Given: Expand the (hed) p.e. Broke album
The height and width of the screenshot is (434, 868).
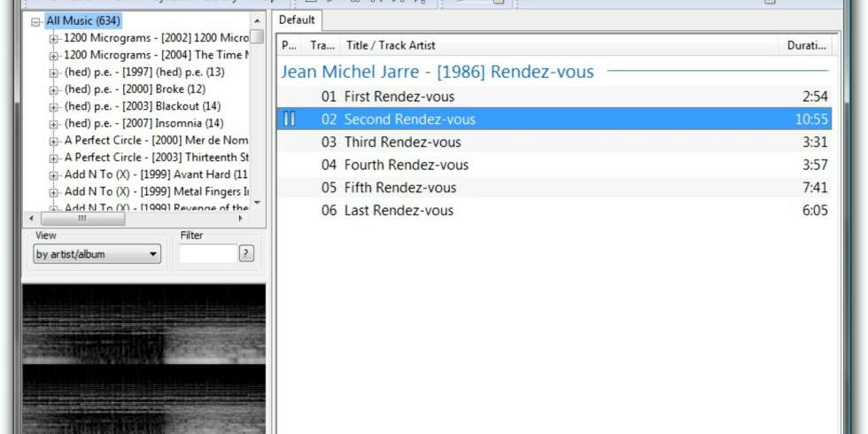Looking at the screenshot, I should tap(54, 90).
